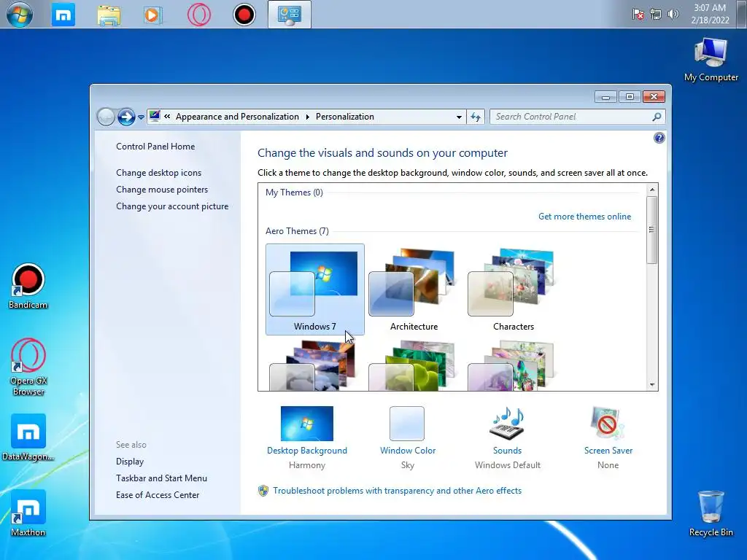Open My Computer desktop icon
The height and width of the screenshot is (560, 747).
click(711, 60)
